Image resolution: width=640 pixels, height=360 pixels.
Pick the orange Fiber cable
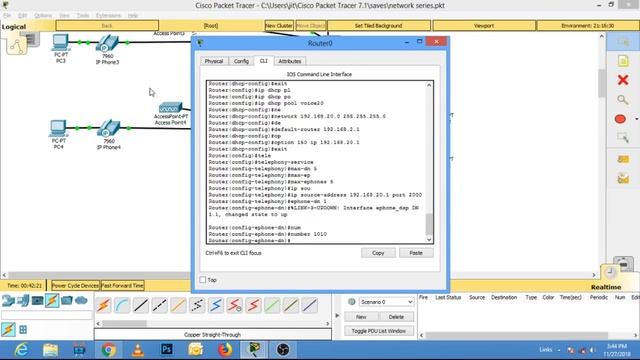(x=178, y=305)
